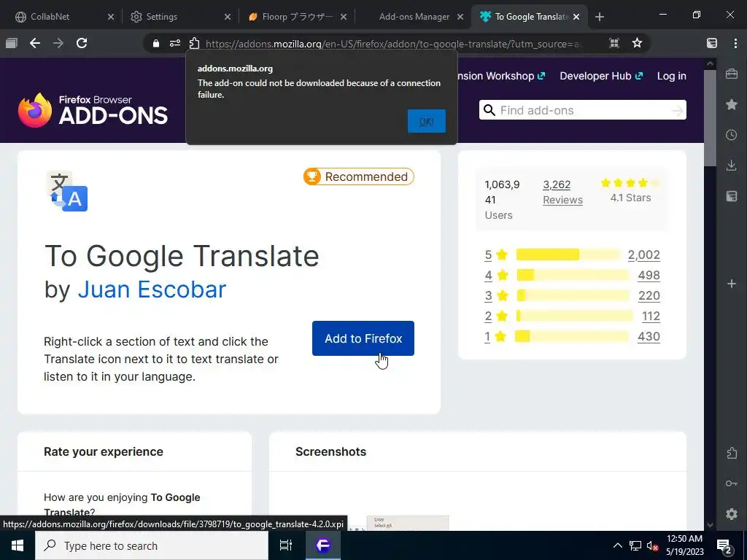The width and height of the screenshot is (747, 560).
Task: Click the extension puzzle icon in address bar
Action: [194, 43]
